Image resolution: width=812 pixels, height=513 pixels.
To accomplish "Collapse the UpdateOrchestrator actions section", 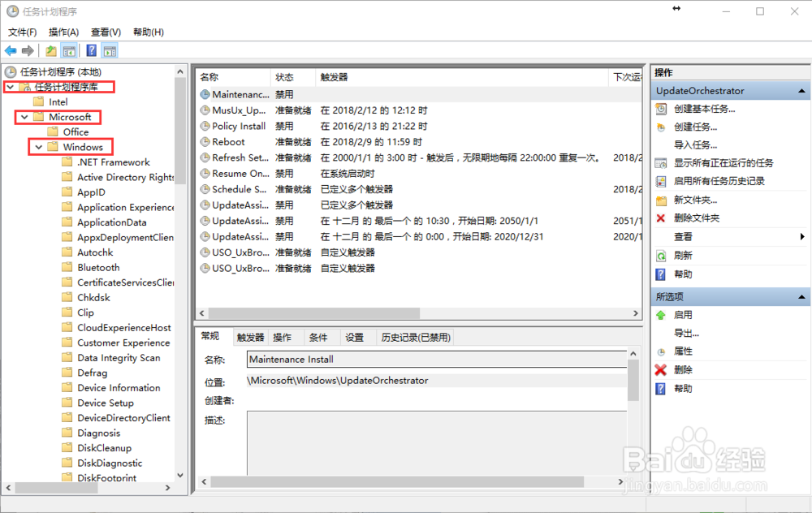I will click(801, 91).
